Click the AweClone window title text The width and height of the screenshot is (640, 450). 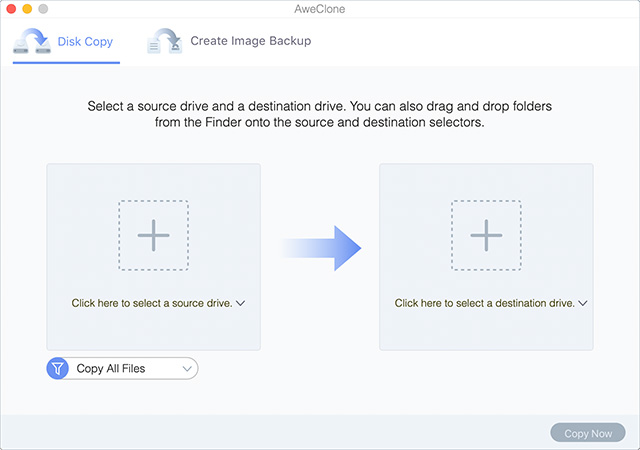coord(320,9)
